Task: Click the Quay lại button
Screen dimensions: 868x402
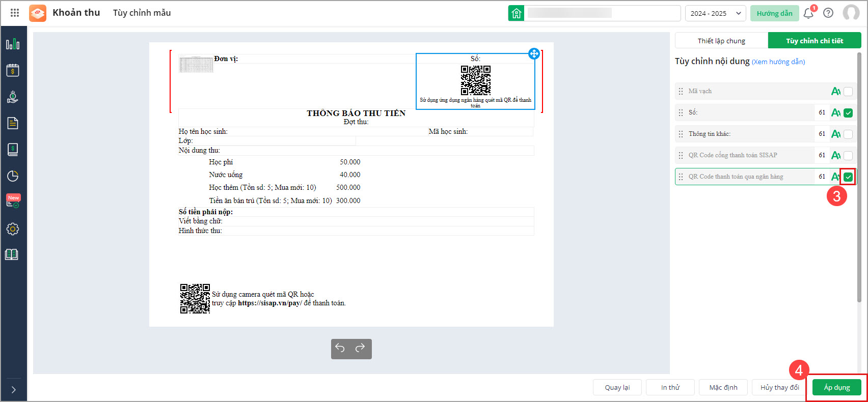Action: [x=617, y=387]
